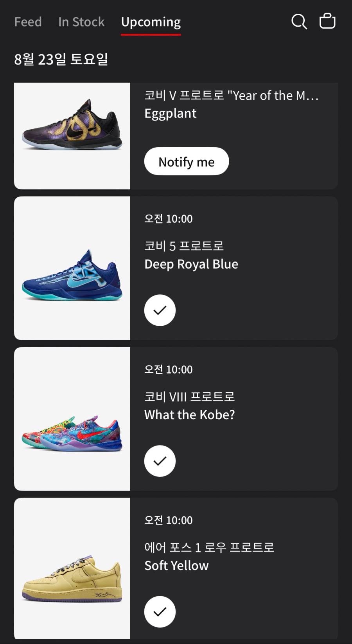Tap the 오전 10:00 time on Deep Royal Blue

pyautogui.click(x=169, y=219)
